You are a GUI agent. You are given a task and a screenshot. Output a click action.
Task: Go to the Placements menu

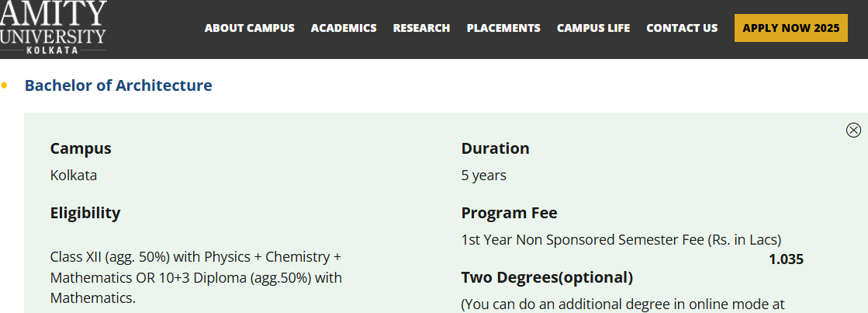(x=503, y=28)
